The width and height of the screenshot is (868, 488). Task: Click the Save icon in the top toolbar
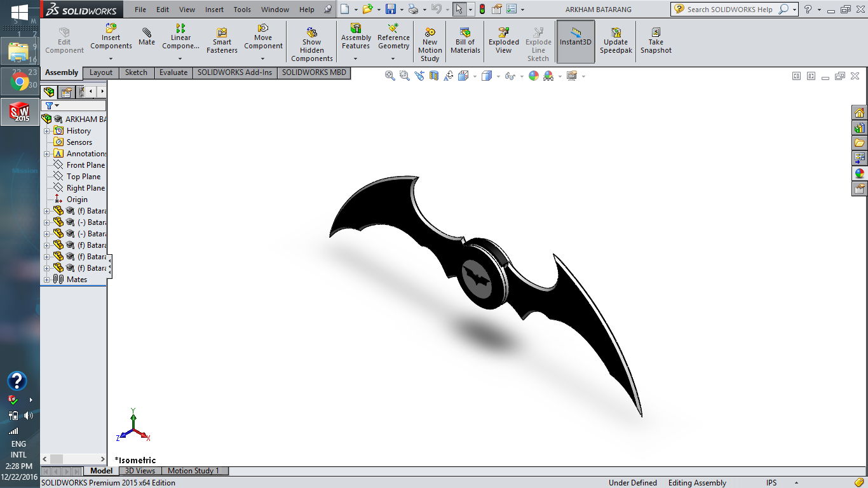(x=391, y=10)
